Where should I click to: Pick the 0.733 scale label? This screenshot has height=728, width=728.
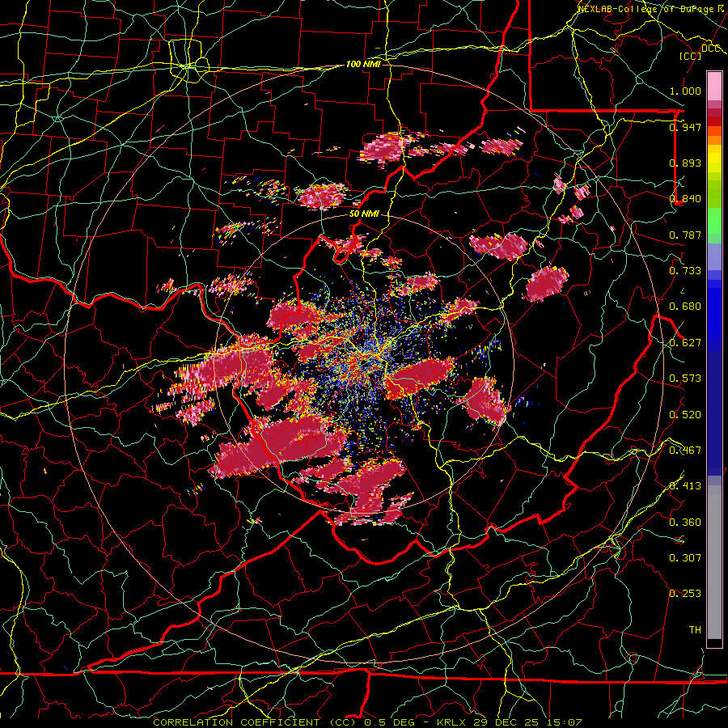pyautogui.click(x=685, y=271)
